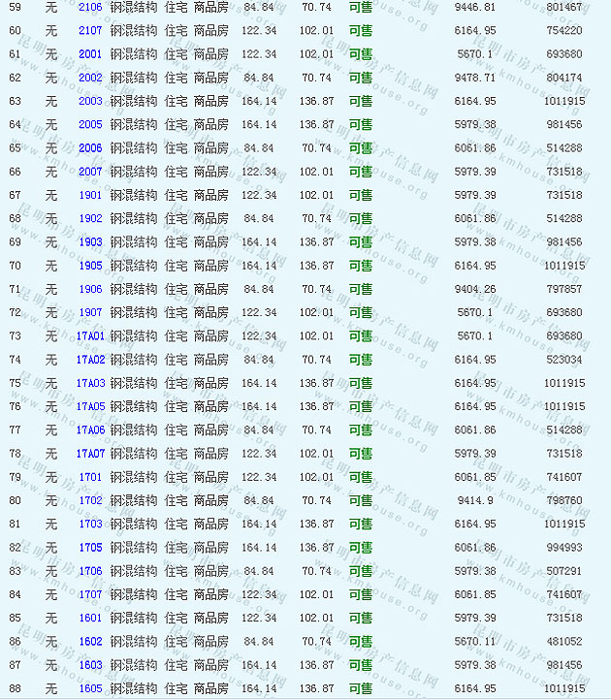
Task: Click the total price 994993
Action: (x=564, y=548)
